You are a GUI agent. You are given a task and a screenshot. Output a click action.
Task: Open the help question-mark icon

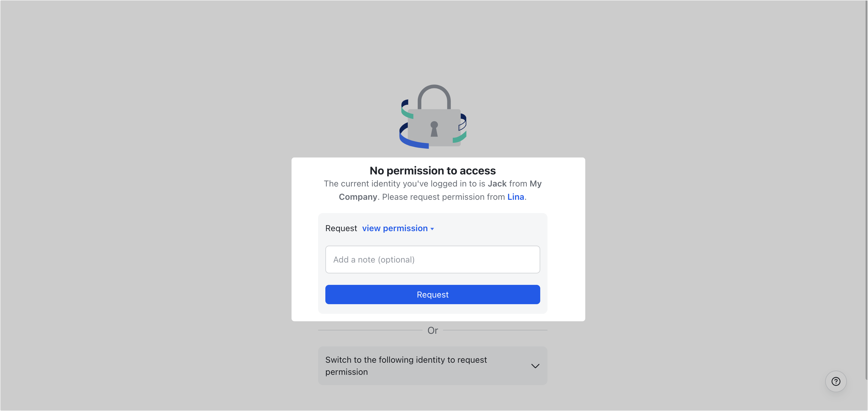pyautogui.click(x=836, y=381)
